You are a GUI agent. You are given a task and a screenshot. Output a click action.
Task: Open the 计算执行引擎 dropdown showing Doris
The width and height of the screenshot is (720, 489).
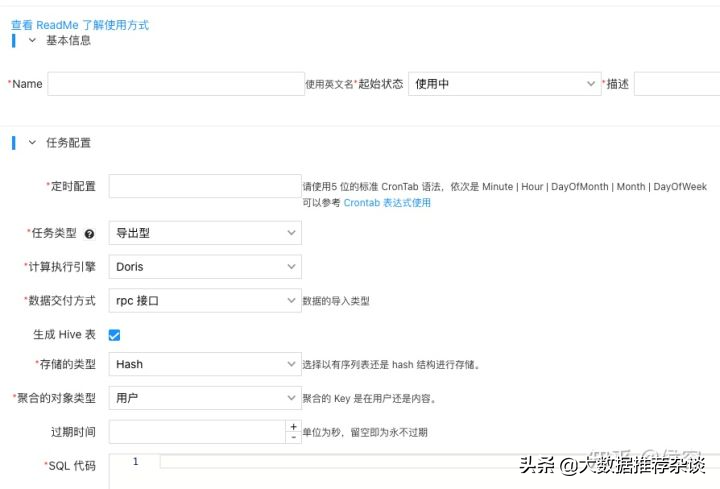coord(205,267)
